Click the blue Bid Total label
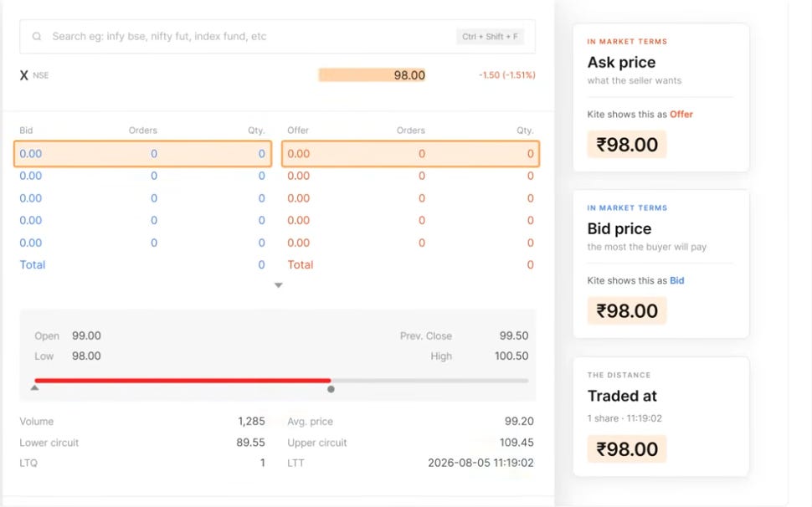The width and height of the screenshot is (812, 507). 33,265
